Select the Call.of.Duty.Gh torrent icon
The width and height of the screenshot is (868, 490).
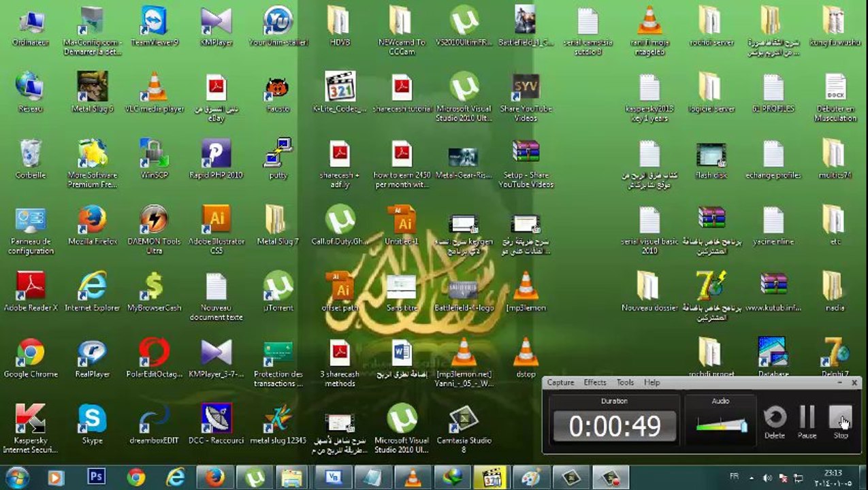pyautogui.click(x=340, y=225)
